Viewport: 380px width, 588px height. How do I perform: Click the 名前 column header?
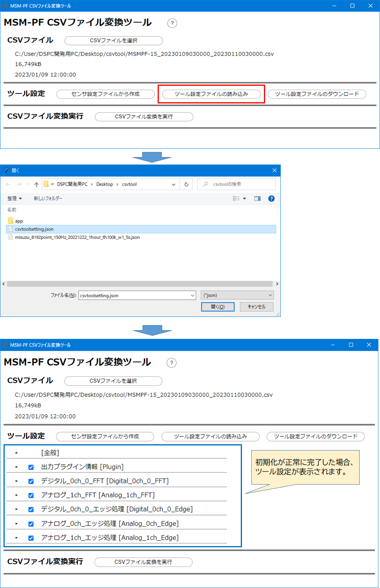12,210
